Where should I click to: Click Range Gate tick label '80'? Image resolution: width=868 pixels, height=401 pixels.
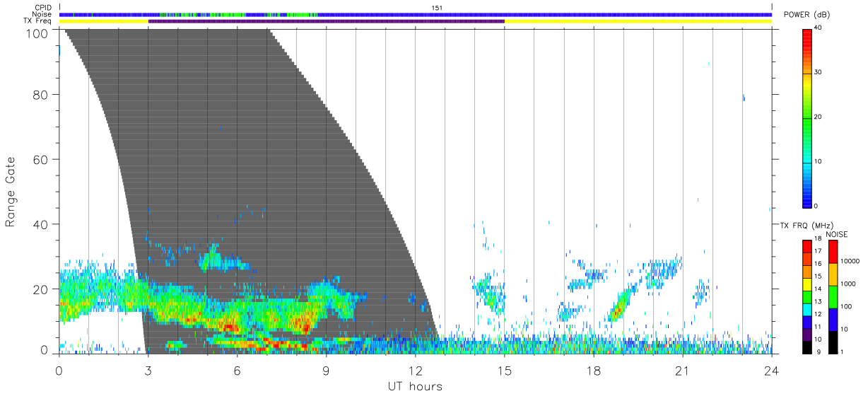tap(42, 95)
